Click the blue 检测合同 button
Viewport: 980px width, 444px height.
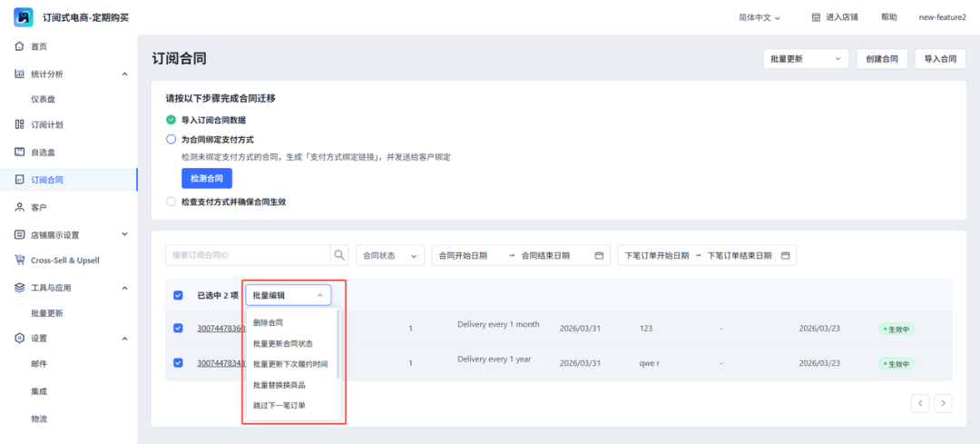coord(207,178)
